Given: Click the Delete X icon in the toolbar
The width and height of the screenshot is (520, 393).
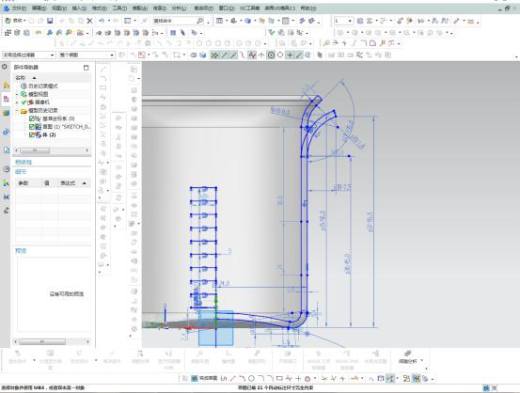Looking at the screenshot, I should click(90, 21).
